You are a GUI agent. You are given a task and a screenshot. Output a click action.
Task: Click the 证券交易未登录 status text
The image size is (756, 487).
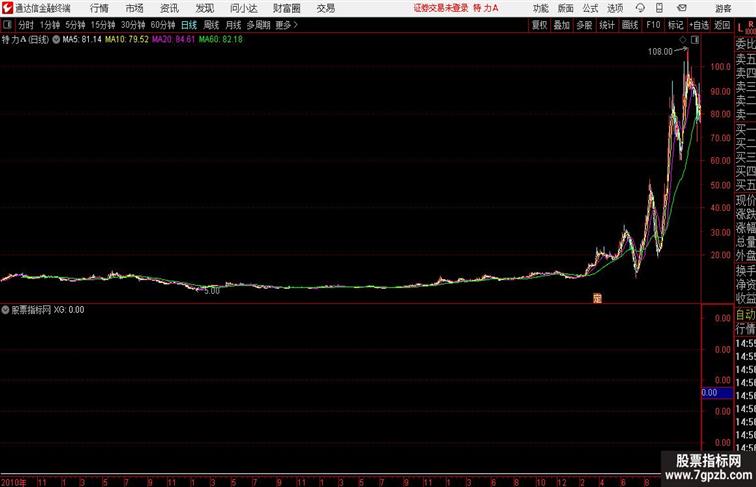(x=441, y=8)
